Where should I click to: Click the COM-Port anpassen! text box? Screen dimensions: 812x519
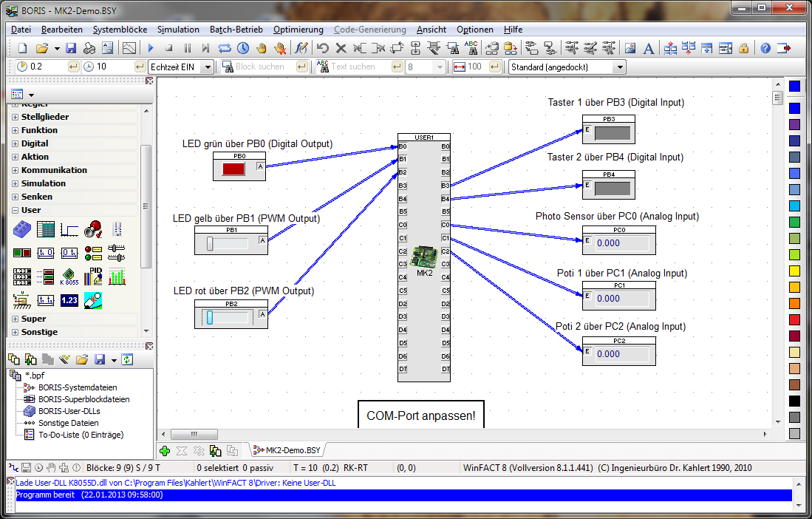point(421,414)
